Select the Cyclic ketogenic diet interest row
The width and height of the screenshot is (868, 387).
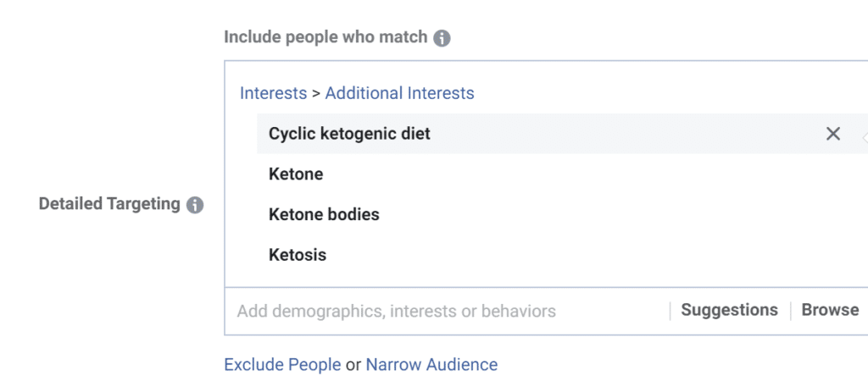click(349, 134)
